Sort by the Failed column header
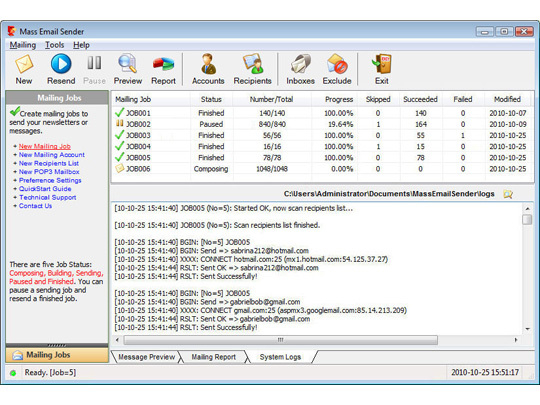This screenshot has width=540, height=405. click(x=463, y=100)
